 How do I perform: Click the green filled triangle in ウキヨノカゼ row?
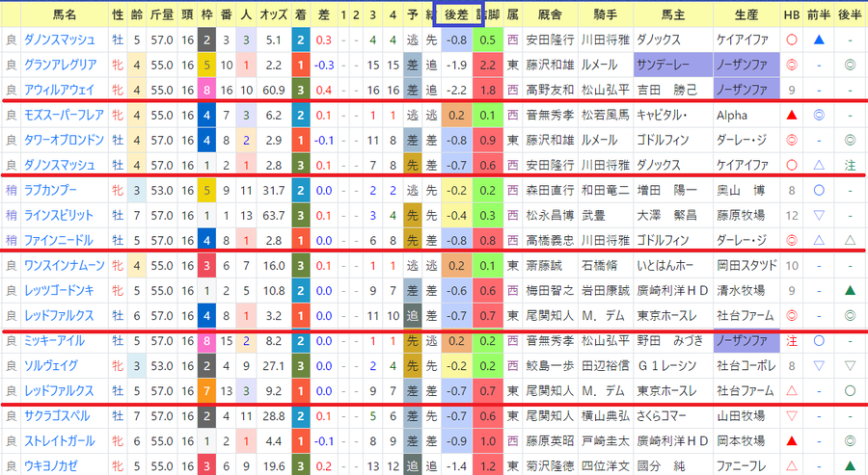[x=851, y=466]
